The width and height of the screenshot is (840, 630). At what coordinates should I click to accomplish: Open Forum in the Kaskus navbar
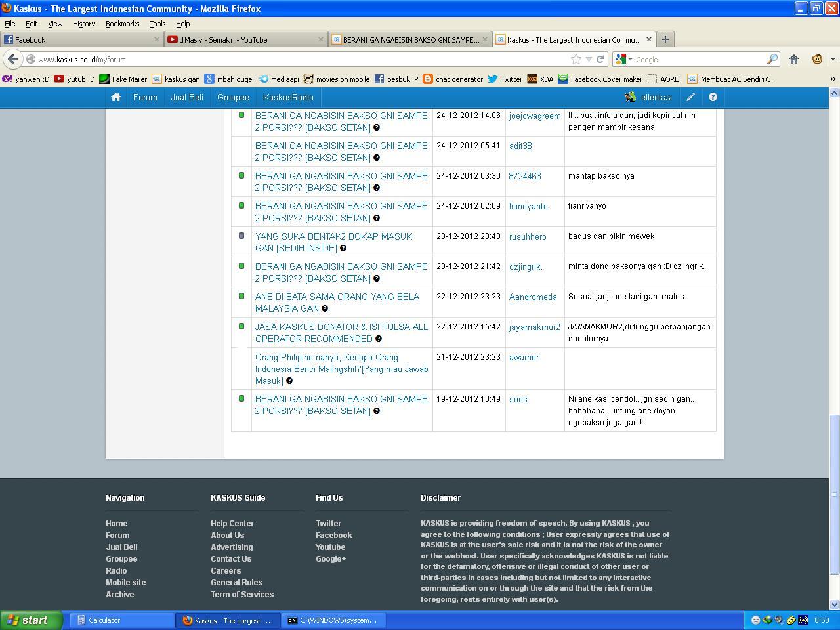[x=145, y=97]
